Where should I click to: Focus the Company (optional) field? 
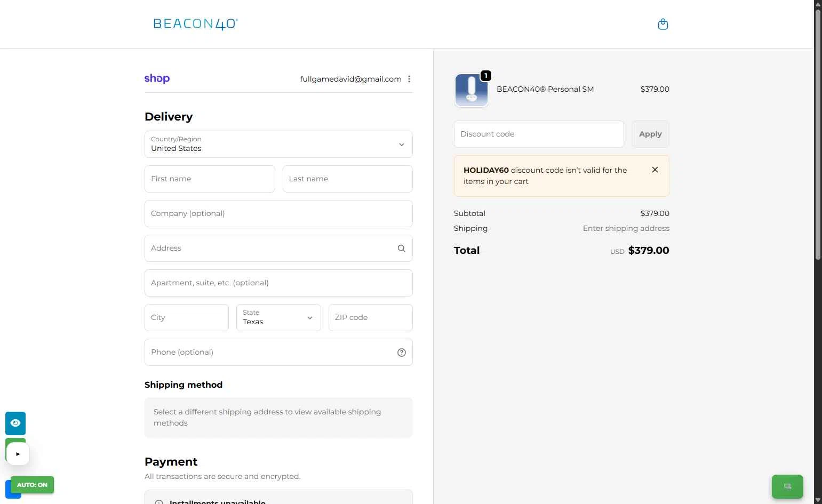tap(278, 213)
